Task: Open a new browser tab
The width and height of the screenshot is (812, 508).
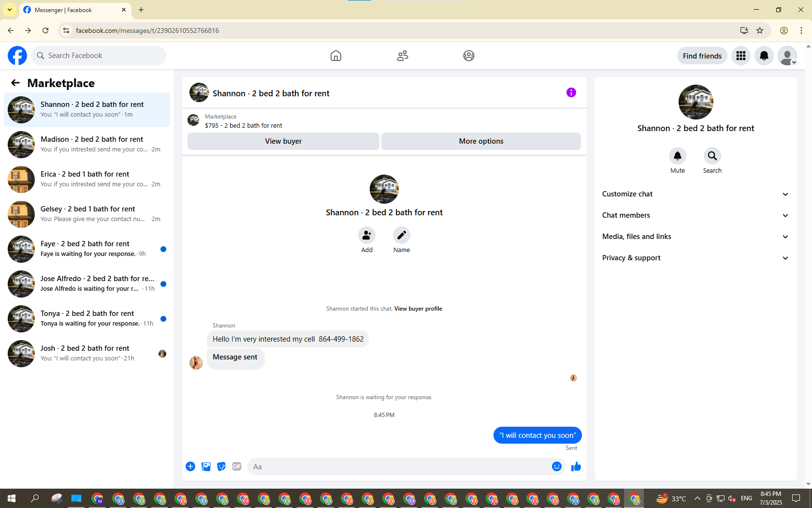Action: pyautogui.click(x=141, y=10)
